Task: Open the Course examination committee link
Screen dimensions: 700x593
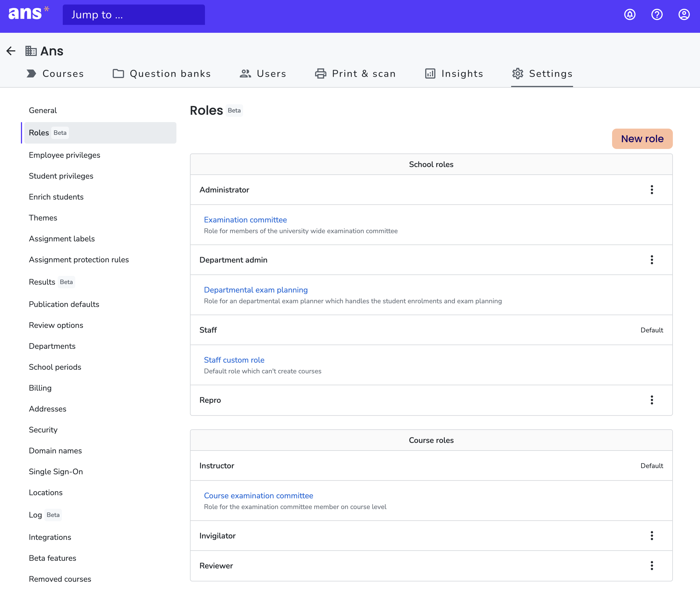Action: tap(259, 496)
